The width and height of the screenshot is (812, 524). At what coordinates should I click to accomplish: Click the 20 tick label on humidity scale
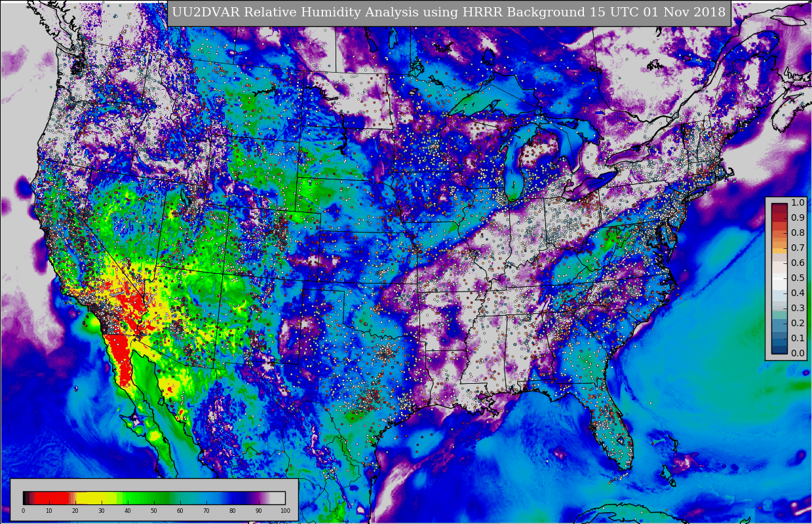coord(75,511)
